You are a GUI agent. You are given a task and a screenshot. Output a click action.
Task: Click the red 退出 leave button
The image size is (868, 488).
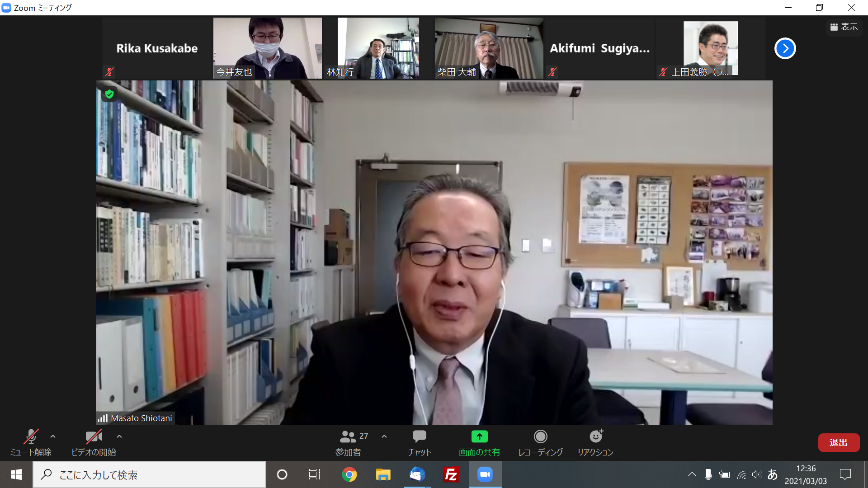(839, 443)
